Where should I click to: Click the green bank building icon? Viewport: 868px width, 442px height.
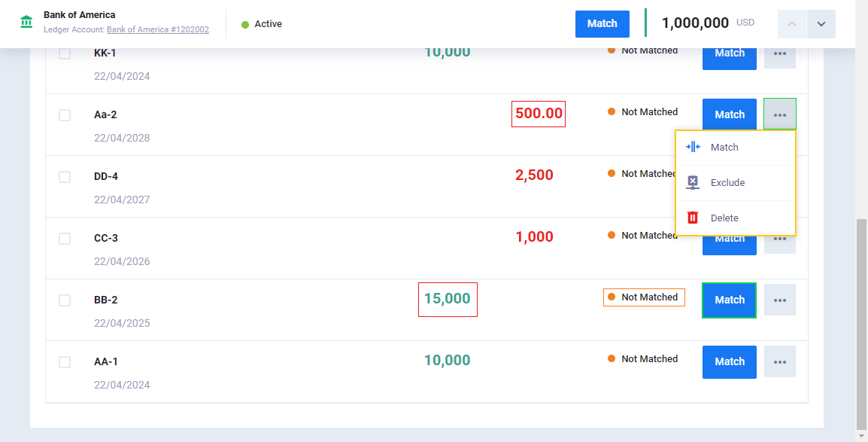coord(26,22)
